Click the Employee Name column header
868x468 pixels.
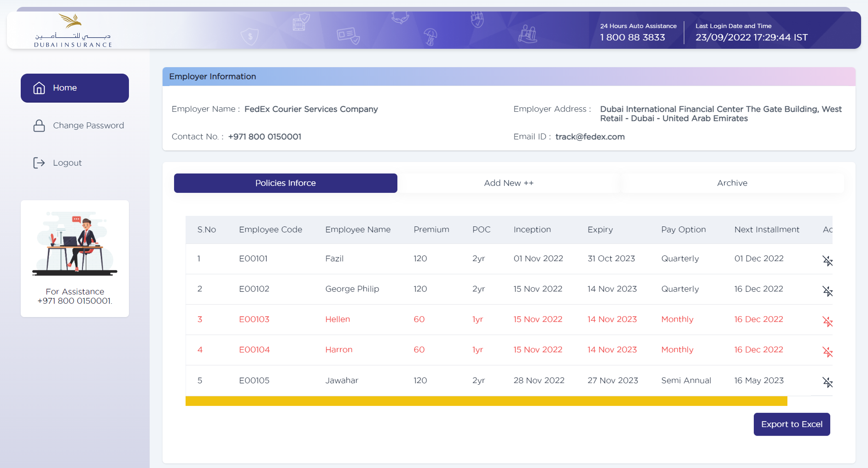(x=357, y=230)
